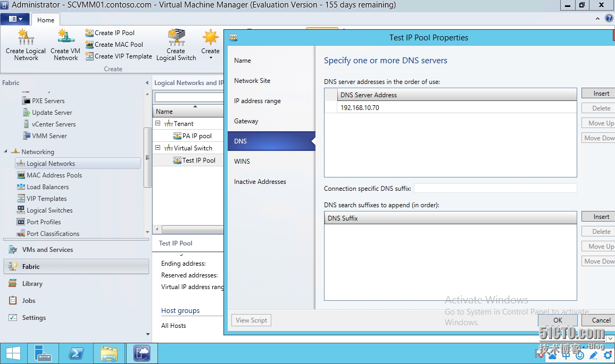Click OK in the properties dialog
Viewport: 615px width, 364px height.
558,320
